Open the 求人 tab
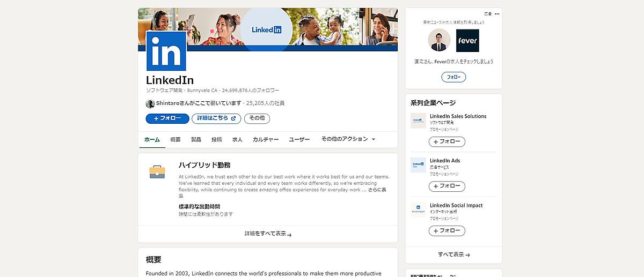The width and height of the screenshot is (644, 277). [x=237, y=139]
